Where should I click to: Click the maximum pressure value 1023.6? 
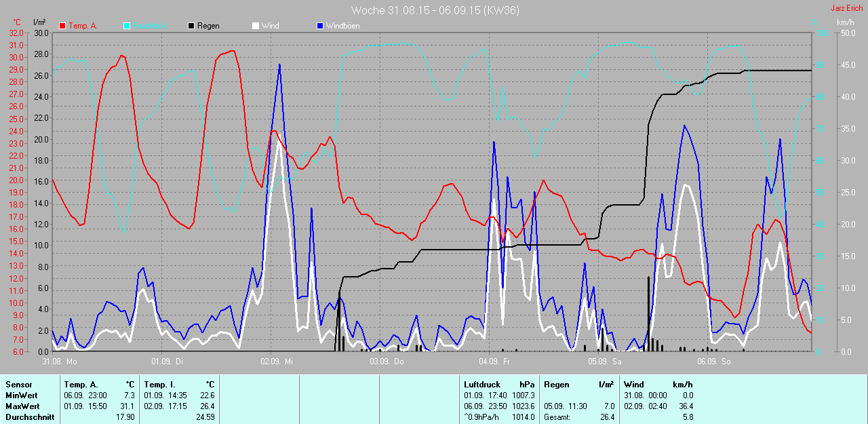pos(524,406)
